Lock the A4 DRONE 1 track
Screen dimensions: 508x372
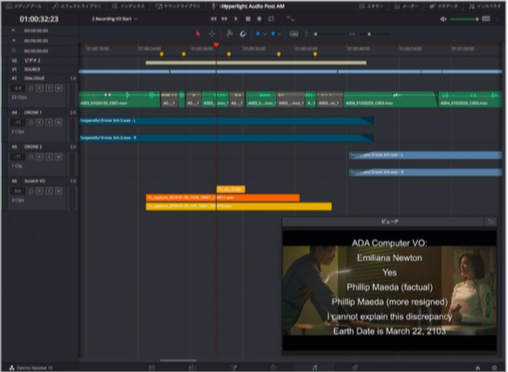(x=31, y=123)
